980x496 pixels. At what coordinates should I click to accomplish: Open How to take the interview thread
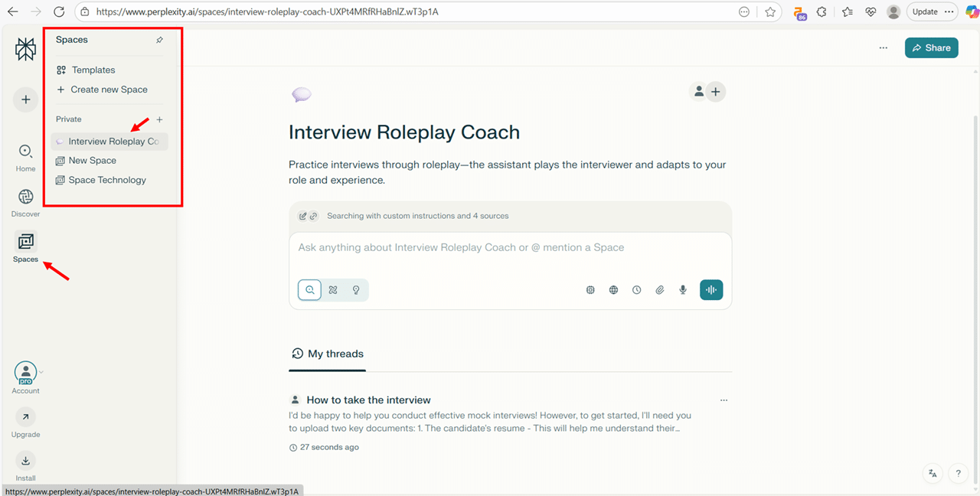click(368, 400)
